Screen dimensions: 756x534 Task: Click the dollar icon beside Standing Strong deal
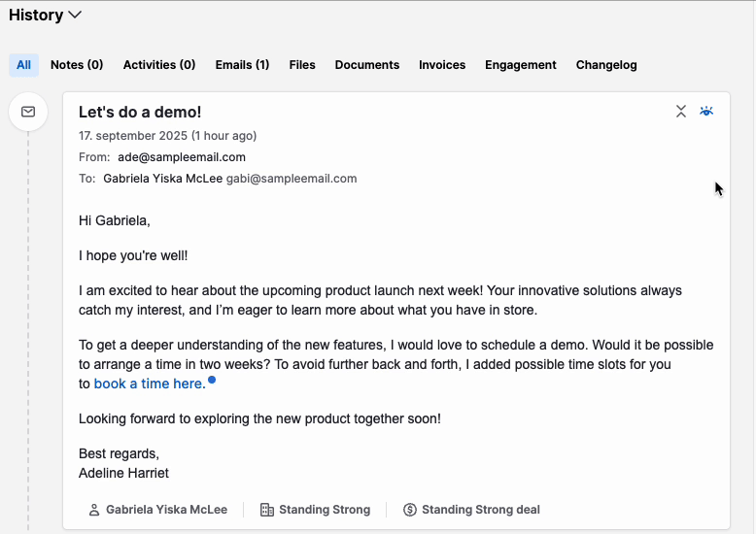(x=410, y=510)
